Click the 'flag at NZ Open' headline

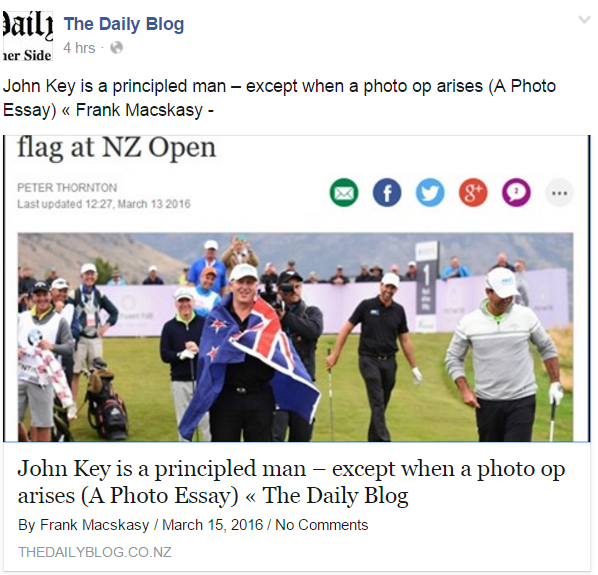click(x=117, y=148)
